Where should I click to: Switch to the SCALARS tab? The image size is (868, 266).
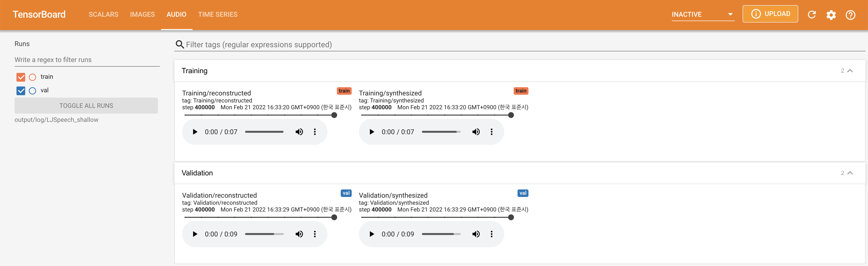[103, 15]
